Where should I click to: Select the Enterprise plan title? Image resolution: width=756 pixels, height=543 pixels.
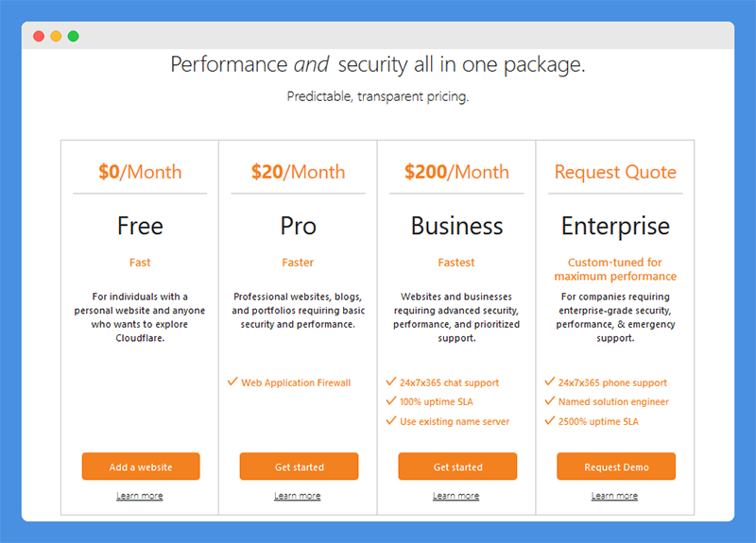[x=615, y=227]
